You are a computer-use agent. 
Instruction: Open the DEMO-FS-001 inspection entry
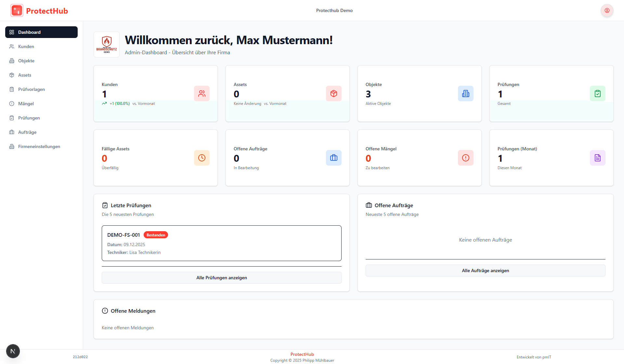click(x=221, y=243)
